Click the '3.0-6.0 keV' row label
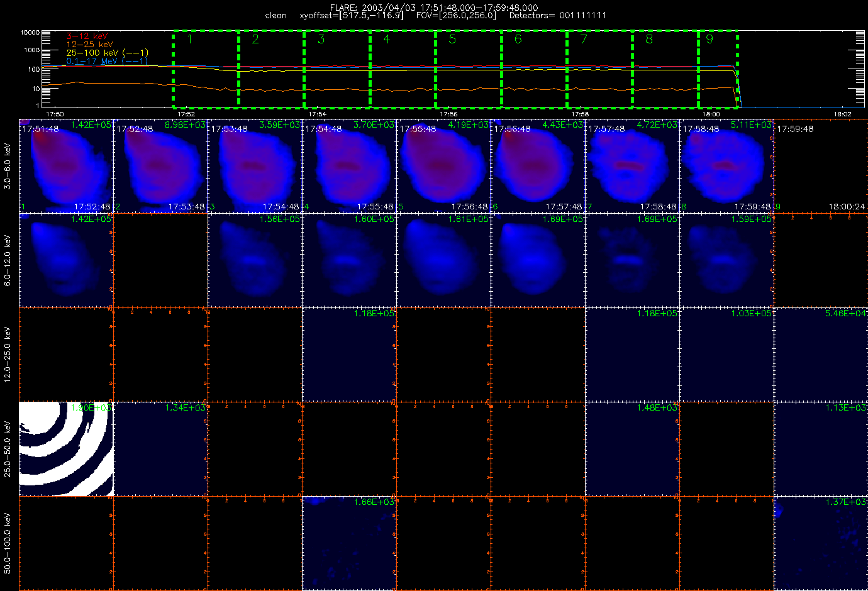This screenshot has width=868, height=591. (x=8, y=166)
